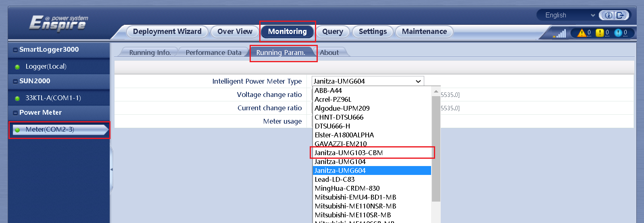This screenshot has width=644, height=223.
Task: Select Logger(Local) in the device tree
Action: pos(46,67)
